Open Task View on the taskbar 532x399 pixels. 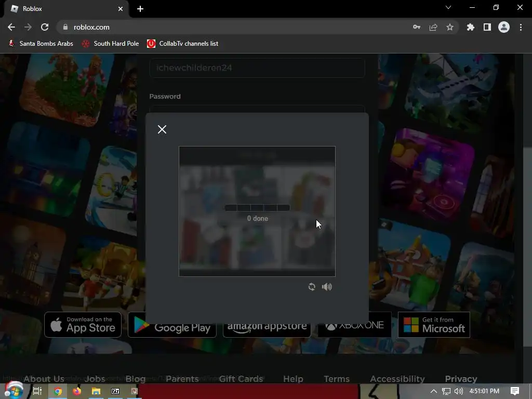[37, 391]
